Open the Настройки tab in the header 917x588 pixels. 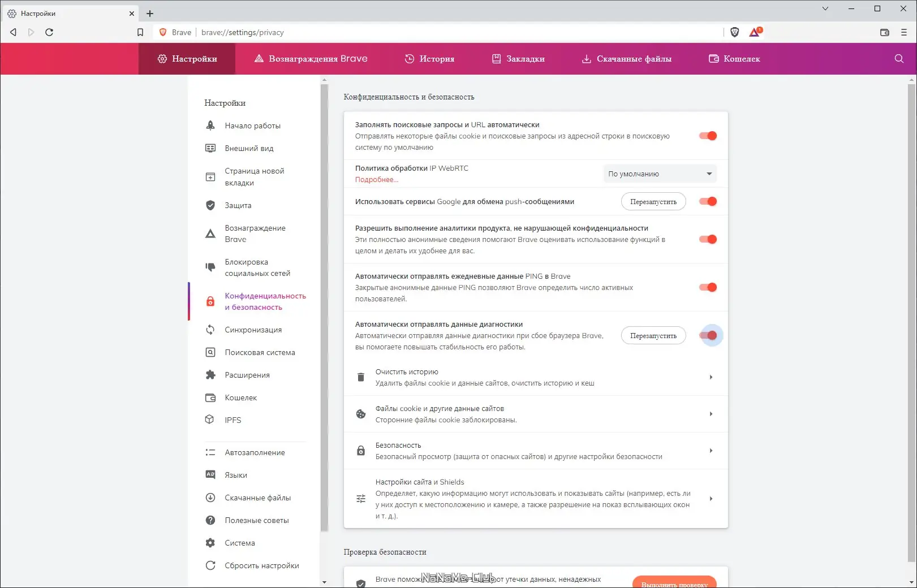click(187, 59)
